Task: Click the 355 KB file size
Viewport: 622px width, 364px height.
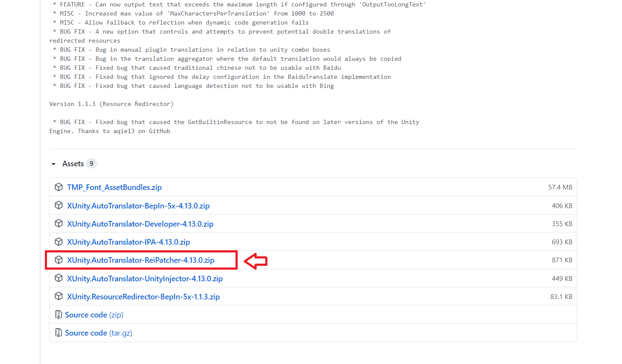Action: [x=562, y=224]
